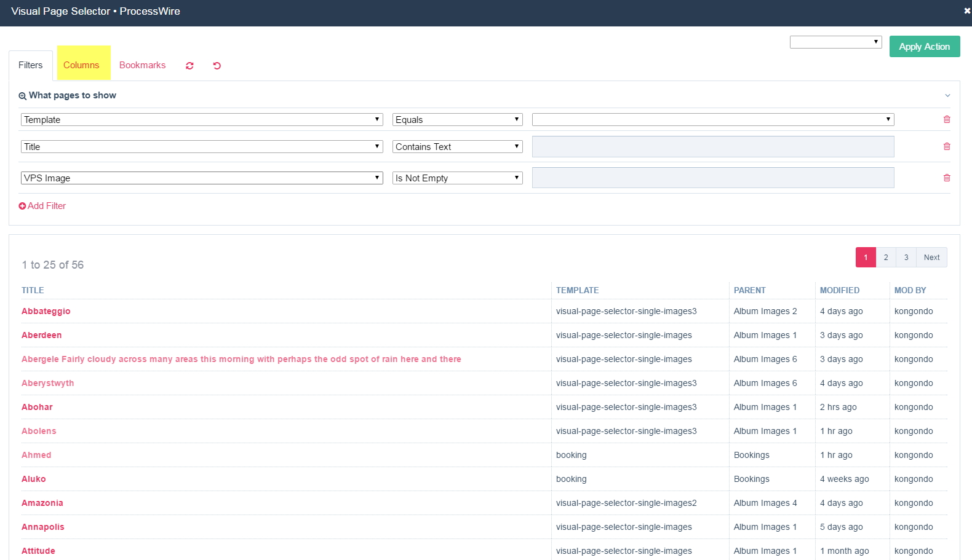
Task: Close the Visual Page Selector dialog
Action: point(967,11)
